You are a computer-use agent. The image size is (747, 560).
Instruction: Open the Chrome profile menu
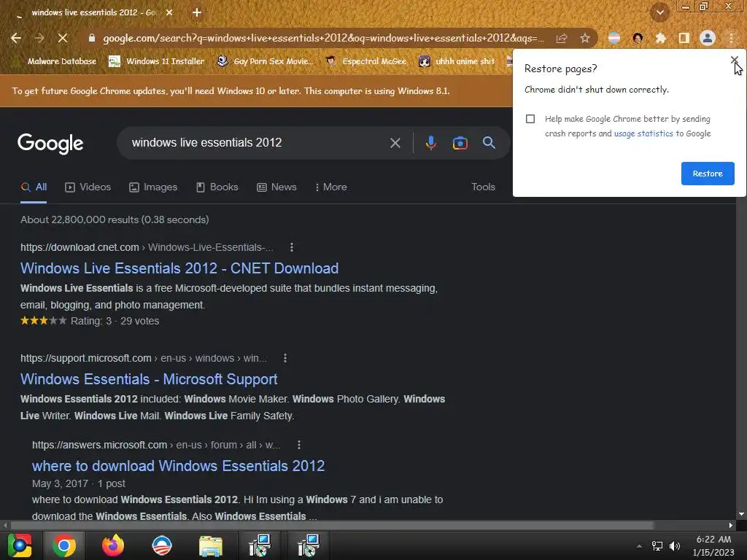[x=708, y=38]
